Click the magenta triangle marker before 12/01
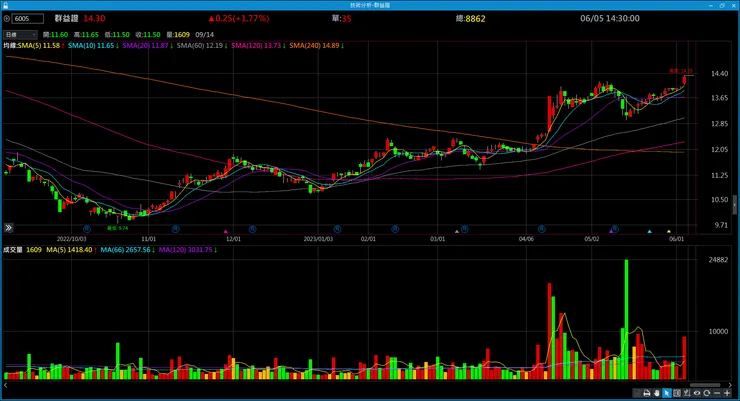 tap(226, 232)
